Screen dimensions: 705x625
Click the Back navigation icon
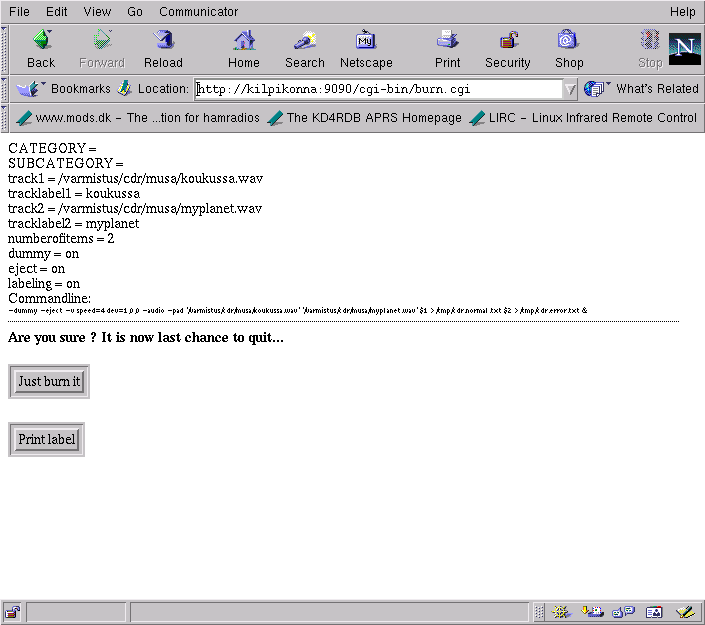click(41, 48)
